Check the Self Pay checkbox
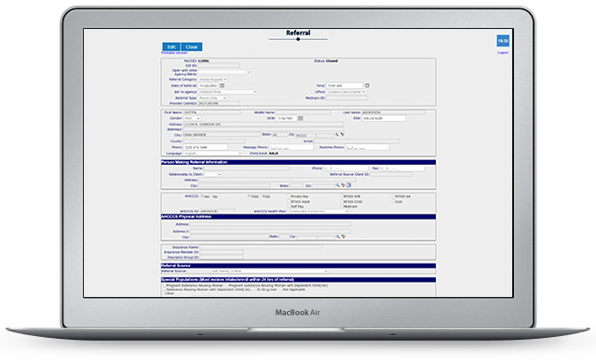The image size is (596, 364). 289,207
